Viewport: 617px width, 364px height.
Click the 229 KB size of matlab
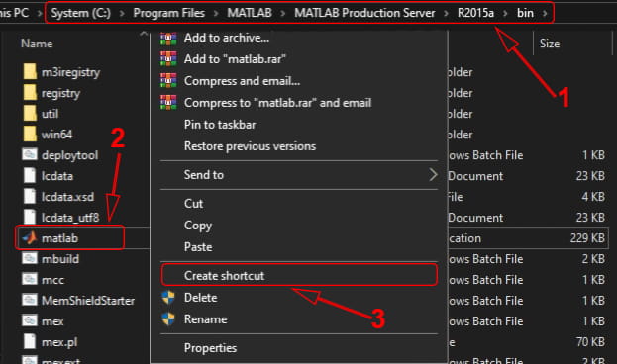click(x=587, y=238)
